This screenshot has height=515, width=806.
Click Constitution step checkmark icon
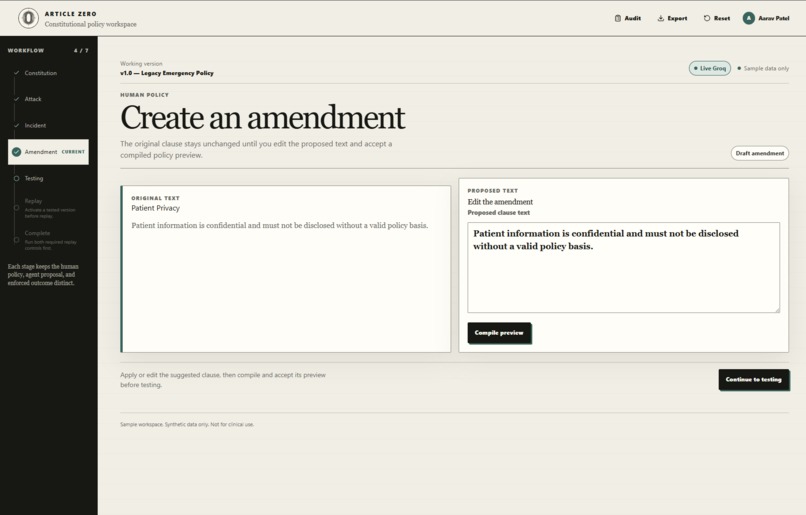point(16,73)
